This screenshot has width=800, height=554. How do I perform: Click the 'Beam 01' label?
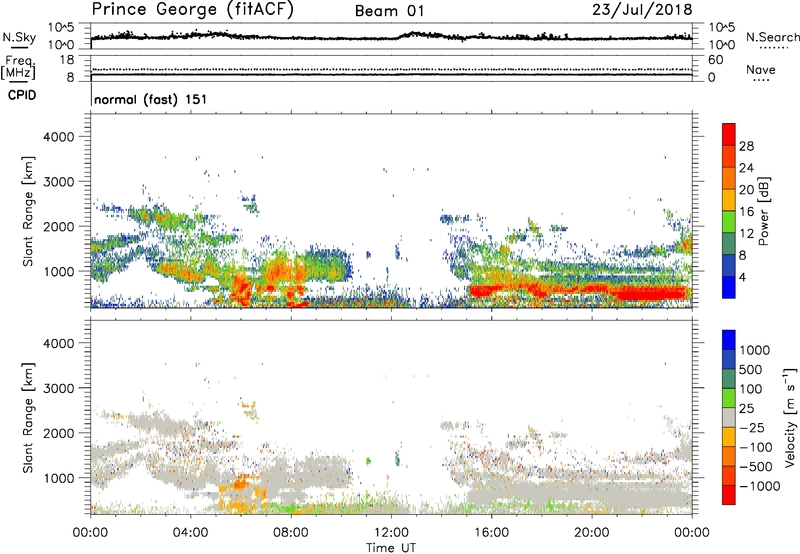pyautogui.click(x=389, y=11)
